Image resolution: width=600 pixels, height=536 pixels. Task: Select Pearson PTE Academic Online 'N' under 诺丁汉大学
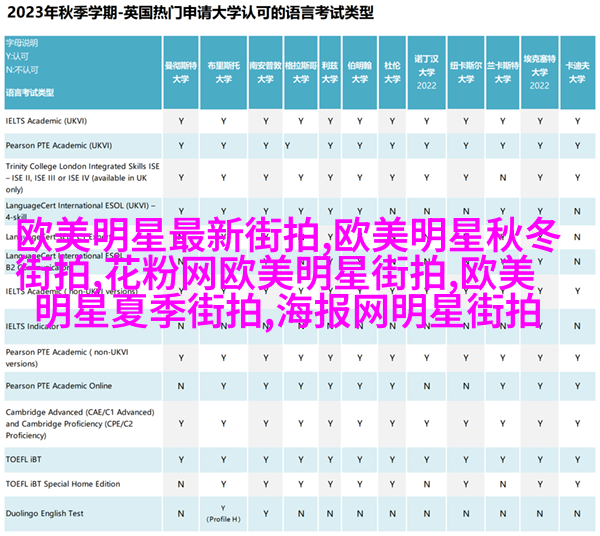coord(427,386)
